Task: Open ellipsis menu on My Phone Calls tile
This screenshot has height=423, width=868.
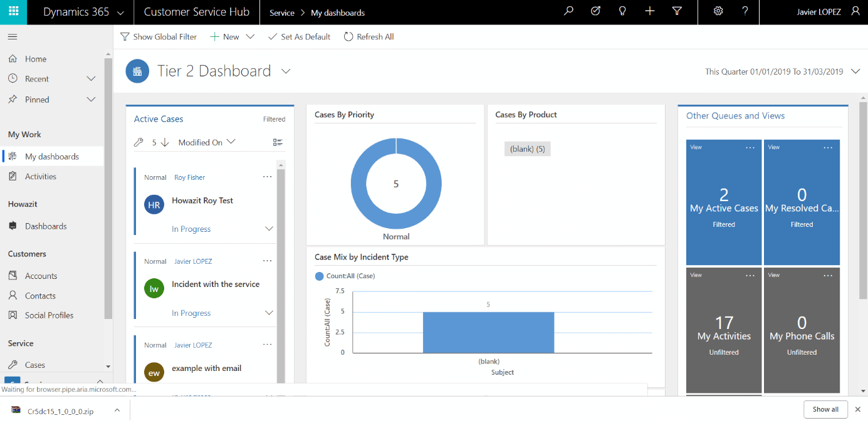Action: (x=828, y=276)
